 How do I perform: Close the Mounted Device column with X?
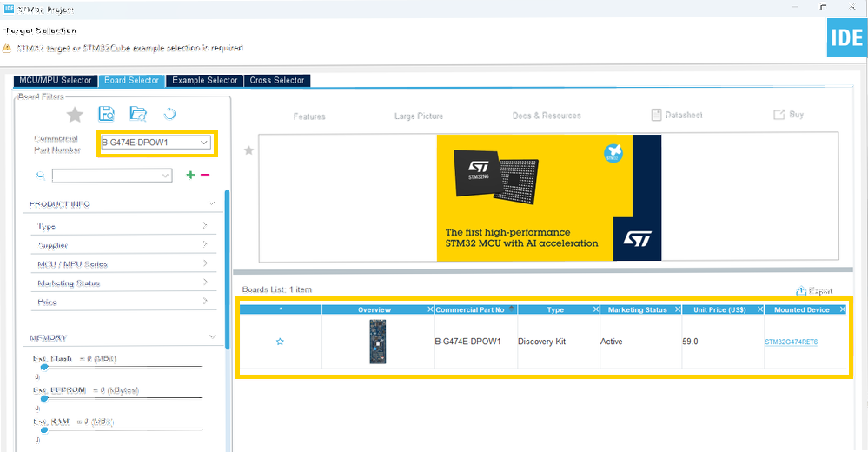(x=843, y=309)
